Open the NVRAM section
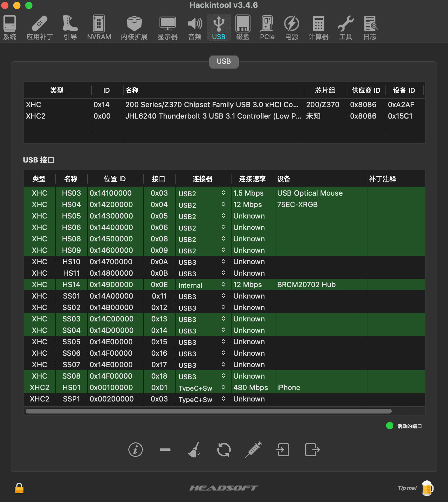Screen dimensions: 448x502 pyautogui.click(x=99, y=28)
